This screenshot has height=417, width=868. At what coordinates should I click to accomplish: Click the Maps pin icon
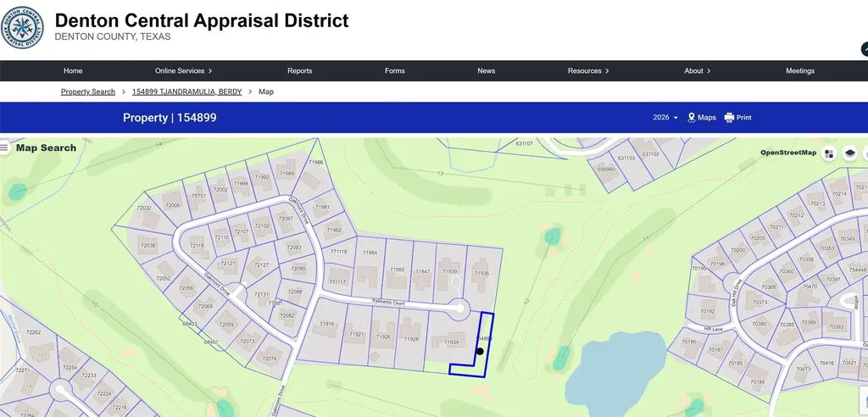click(x=692, y=118)
